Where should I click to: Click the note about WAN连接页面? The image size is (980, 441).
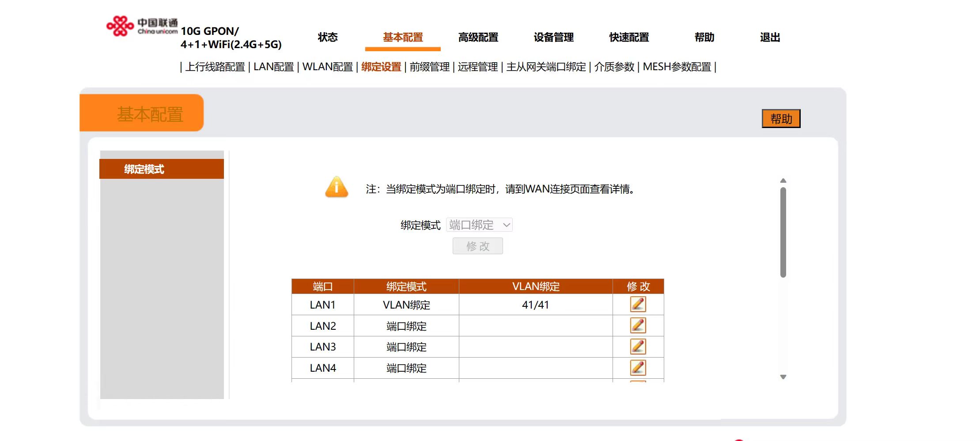501,189
